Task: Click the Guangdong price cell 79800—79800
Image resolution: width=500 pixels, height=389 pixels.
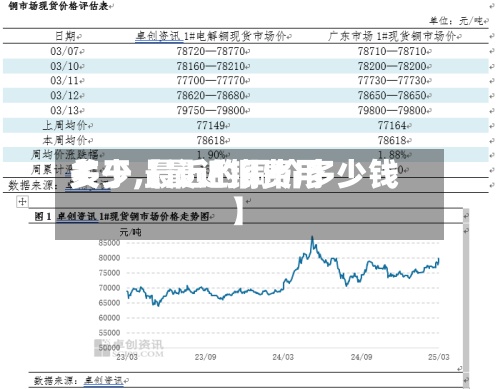Action: [392, 110]
